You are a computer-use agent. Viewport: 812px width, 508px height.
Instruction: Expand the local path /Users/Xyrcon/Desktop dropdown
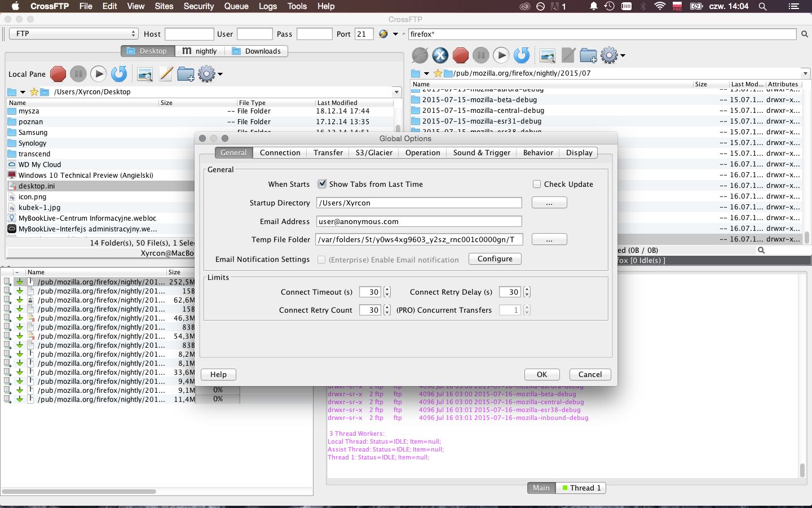click(396, 92)
